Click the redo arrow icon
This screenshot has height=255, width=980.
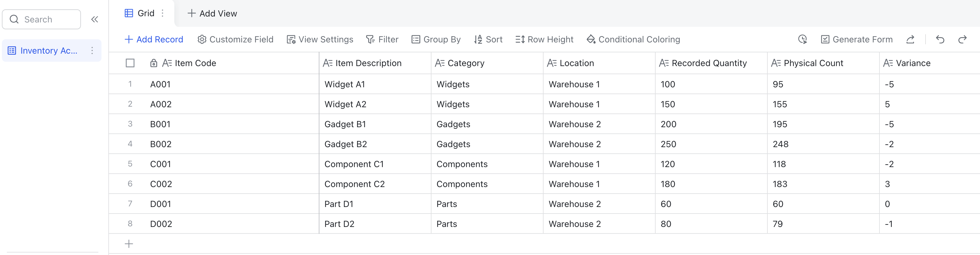[963, 39]
